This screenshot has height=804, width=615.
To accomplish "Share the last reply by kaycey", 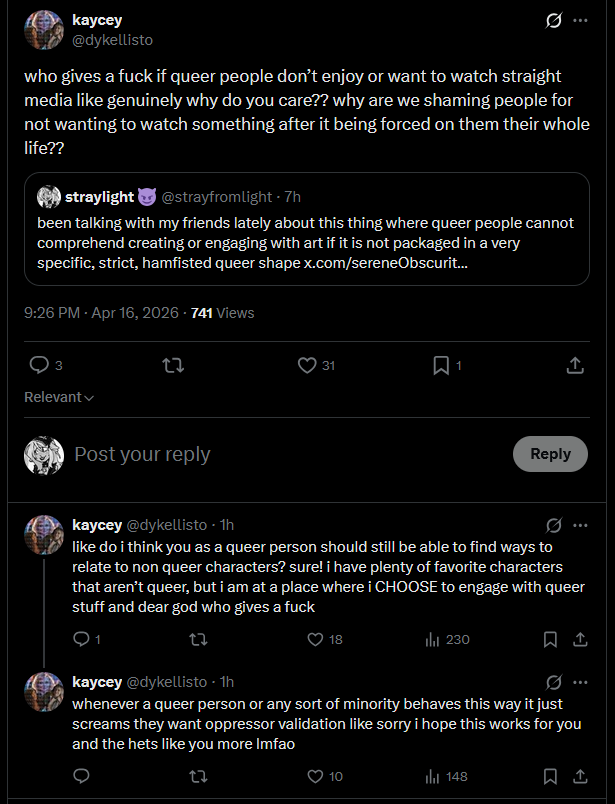I will [577, 776].
